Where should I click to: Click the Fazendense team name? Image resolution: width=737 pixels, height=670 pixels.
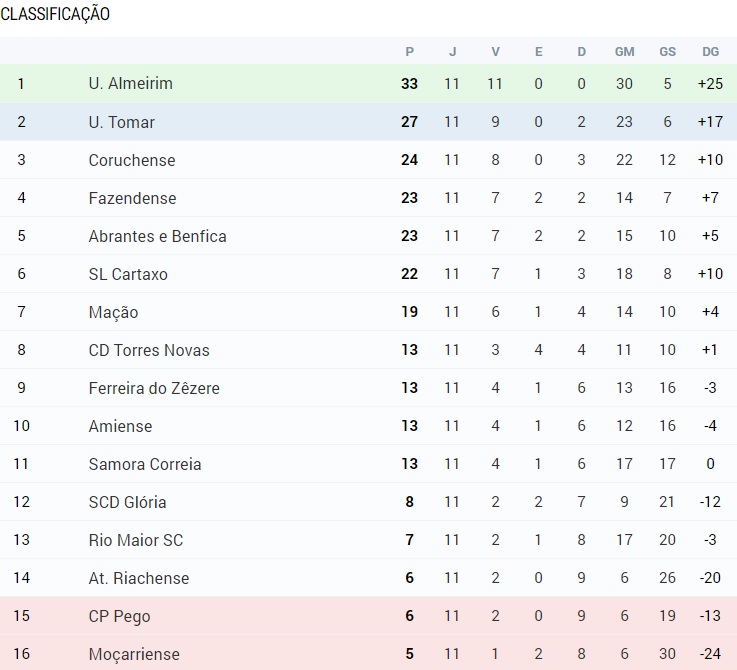133,198
